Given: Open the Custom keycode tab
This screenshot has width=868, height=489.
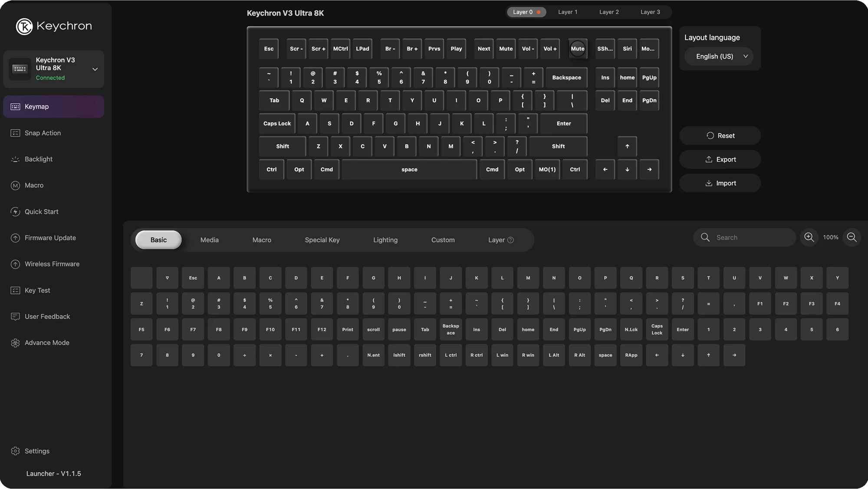Looking at the screenshot, I should [443, 240].
